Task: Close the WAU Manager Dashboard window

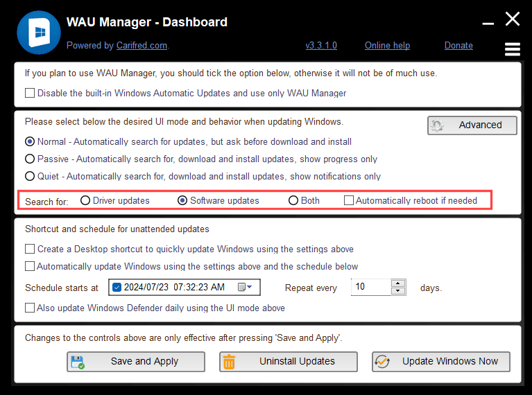Action: [513, 19]
